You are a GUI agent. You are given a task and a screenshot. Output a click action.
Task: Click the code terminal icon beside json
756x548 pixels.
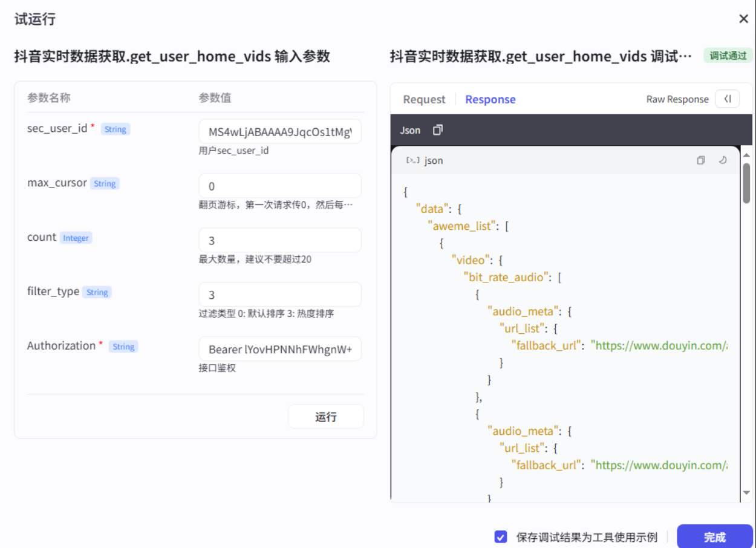tap(413, 160)
